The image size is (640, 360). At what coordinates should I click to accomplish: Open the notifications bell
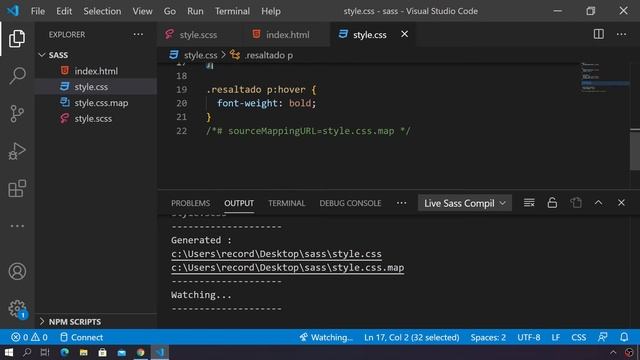624,337
